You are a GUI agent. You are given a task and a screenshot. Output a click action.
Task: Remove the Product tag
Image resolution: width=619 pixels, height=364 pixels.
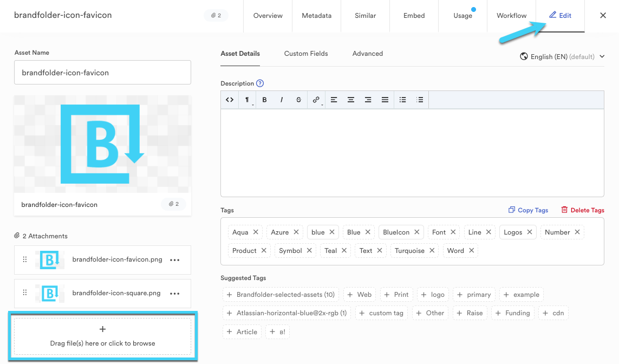(264, 251)
